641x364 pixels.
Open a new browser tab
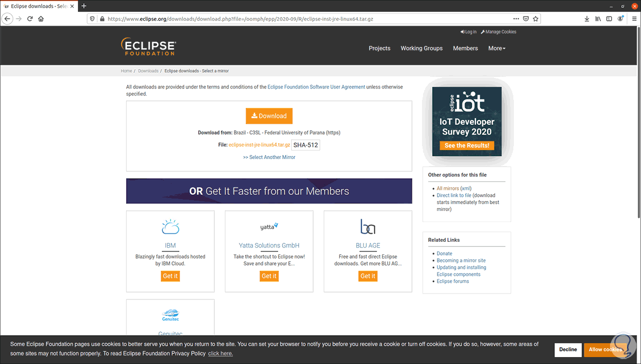click(x=84, y=6)
